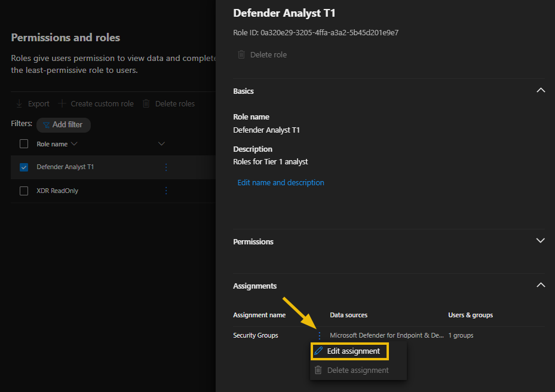Open the Role name column dropdown
The image size is (555, 392).
pos(74,143)
